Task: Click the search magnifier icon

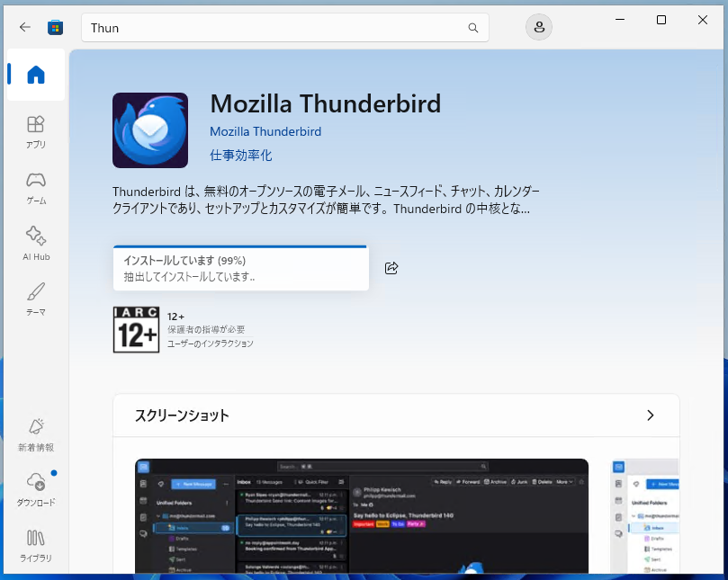Action: [473, 28]
